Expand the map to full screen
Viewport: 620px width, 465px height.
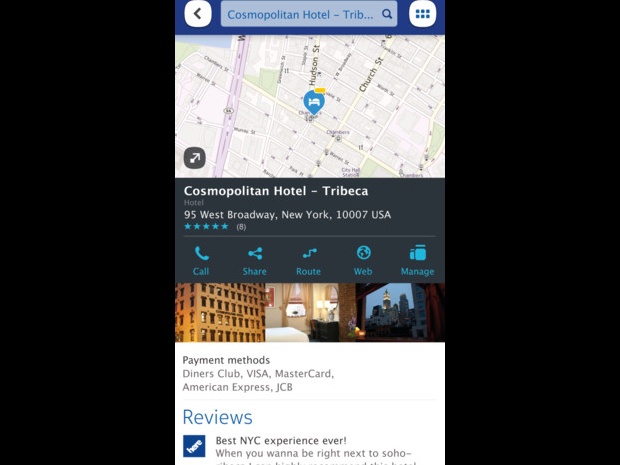pos(195,158)
